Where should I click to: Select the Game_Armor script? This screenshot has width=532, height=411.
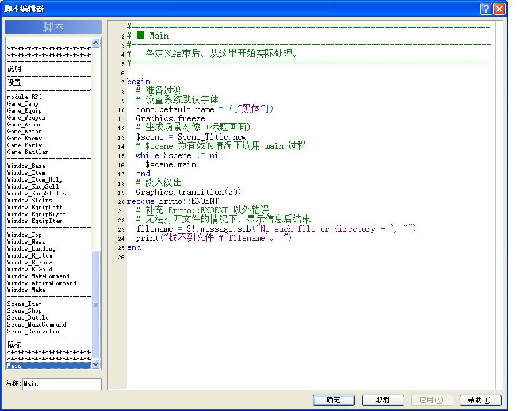(48, 125)
